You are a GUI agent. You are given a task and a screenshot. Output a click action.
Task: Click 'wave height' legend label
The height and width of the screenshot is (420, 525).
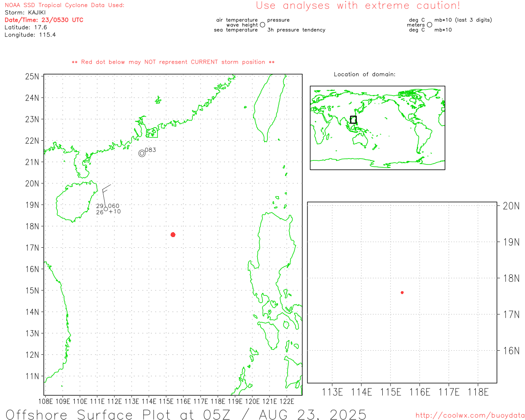[242, 25]
